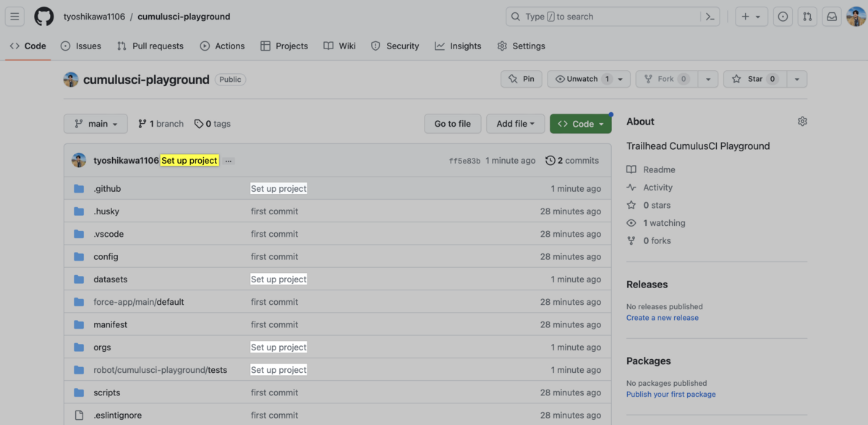Click the .eslintignore file icon
Image resolution: width=868 pixels, height=425 pixels.
(79, 416)
